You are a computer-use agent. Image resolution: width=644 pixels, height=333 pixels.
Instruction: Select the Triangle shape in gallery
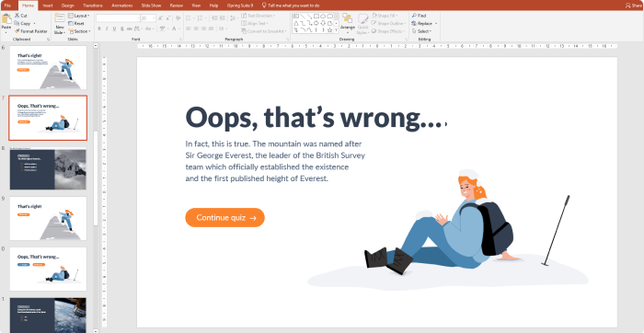coord(295,23)
